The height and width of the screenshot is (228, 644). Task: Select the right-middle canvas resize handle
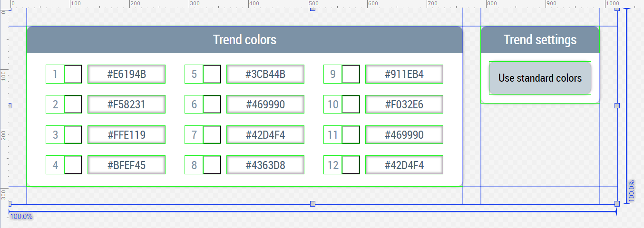[x=617, y=105]
